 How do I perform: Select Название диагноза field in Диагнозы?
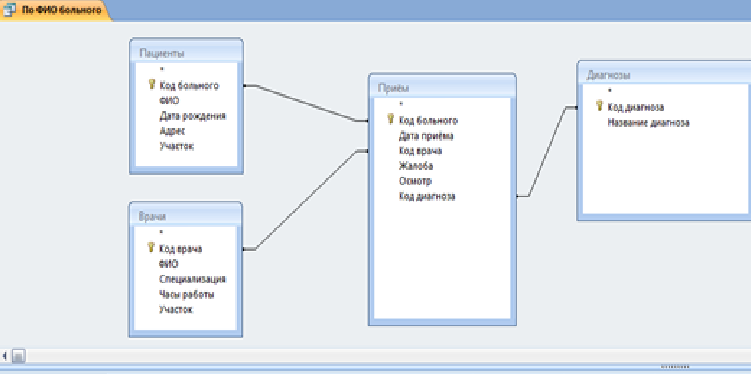[648, 123]
